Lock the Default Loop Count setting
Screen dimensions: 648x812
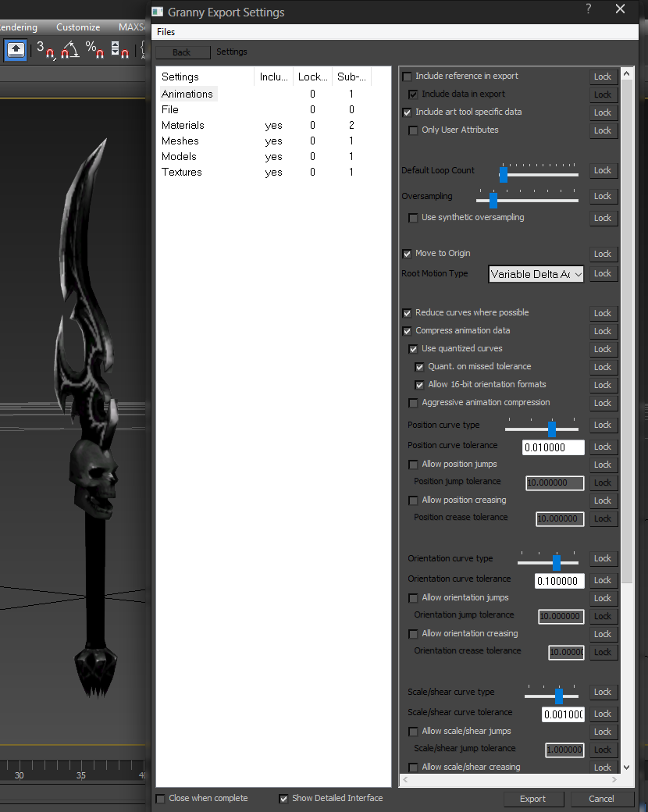(x=603, y=171)
